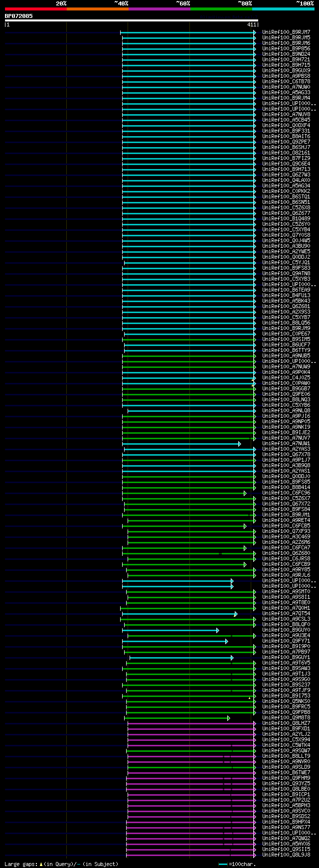The image size is (319, 868).
Task: Select the UniRef100_B9GUX9 label
Action: tap(286, 71)
